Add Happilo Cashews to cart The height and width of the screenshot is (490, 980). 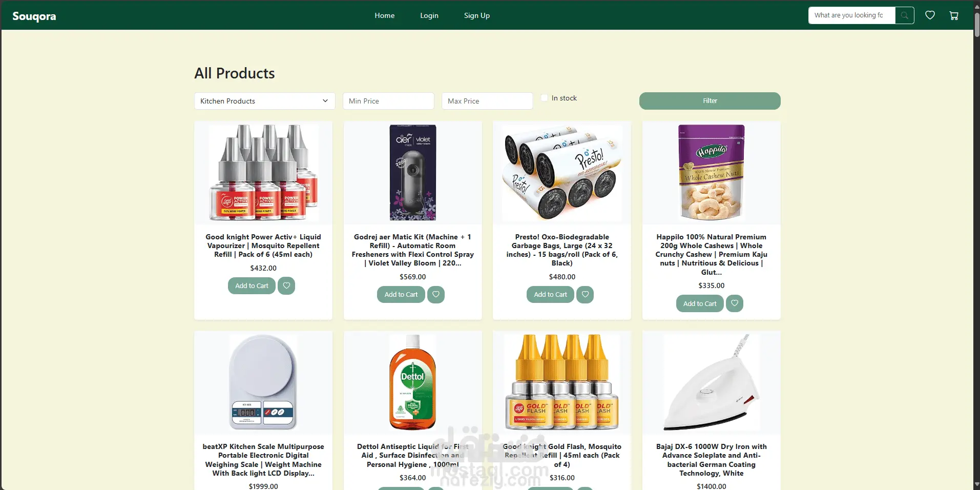pyautogui.click(x=700, y=303)
